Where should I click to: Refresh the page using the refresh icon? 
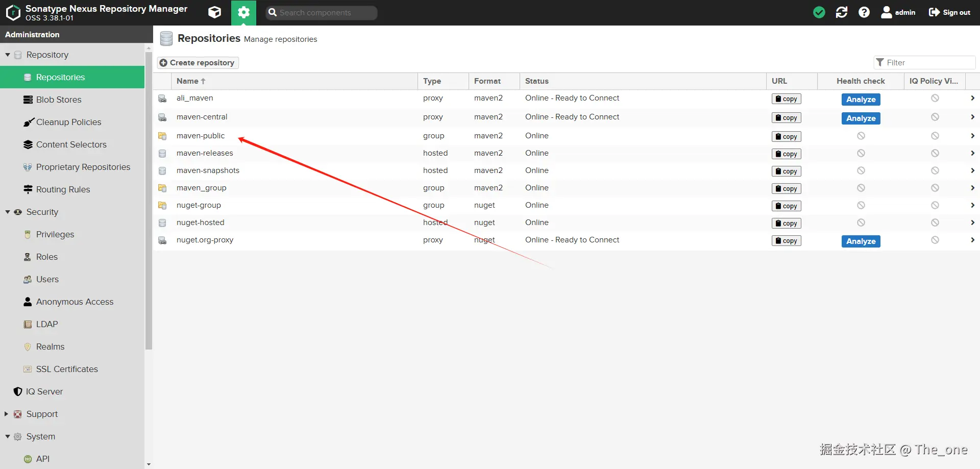click(x=842, y=12)
